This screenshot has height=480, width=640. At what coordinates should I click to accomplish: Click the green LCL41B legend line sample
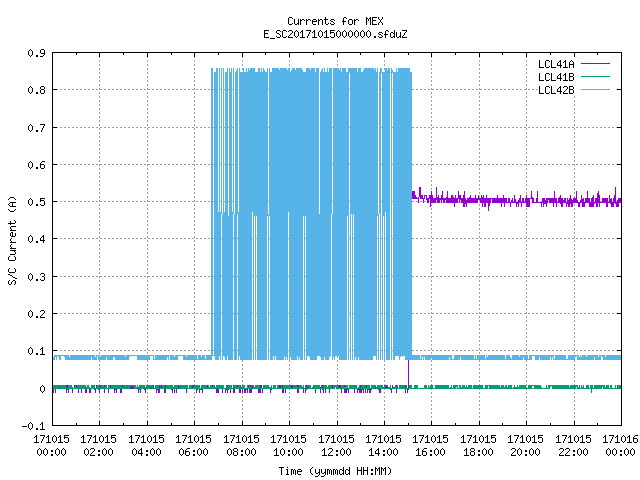pos(595,76)
